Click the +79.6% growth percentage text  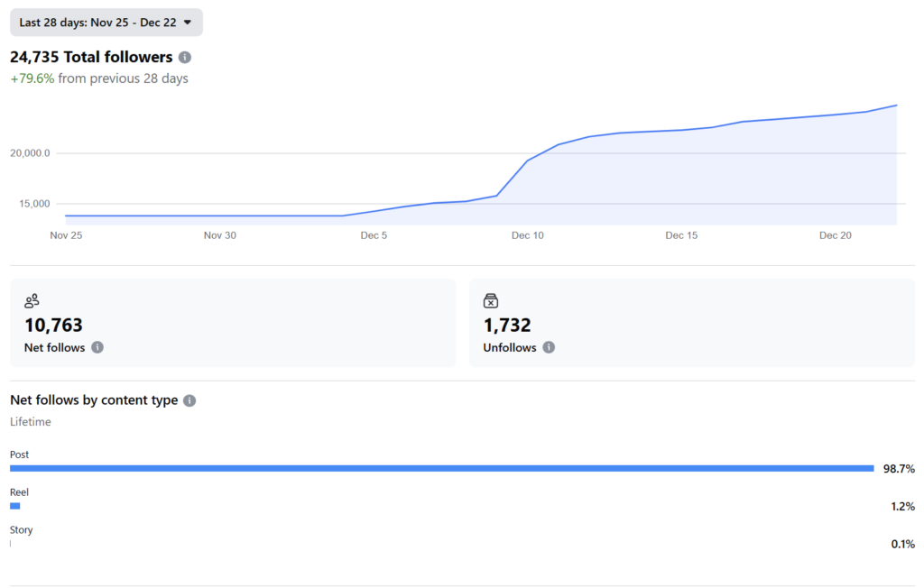tap(32, 78)
